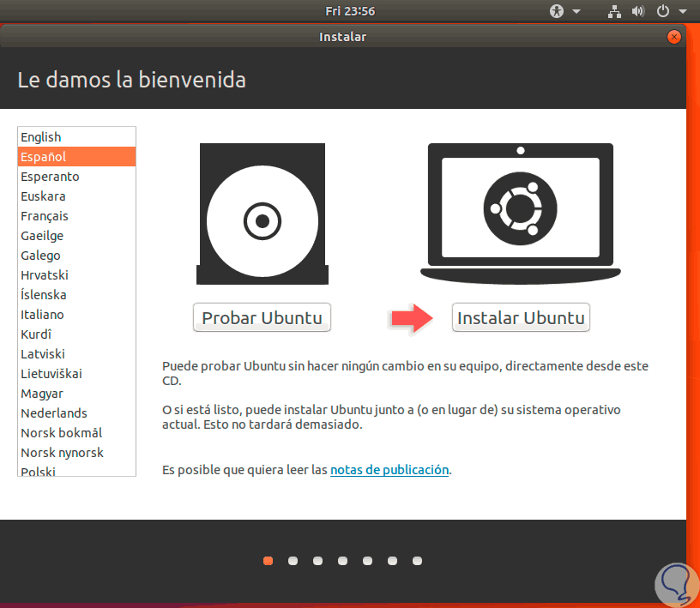The height and width of the screenshot is (608, 700).
Task: Click the wired network status icon
Action: click(x=614, y=12)
